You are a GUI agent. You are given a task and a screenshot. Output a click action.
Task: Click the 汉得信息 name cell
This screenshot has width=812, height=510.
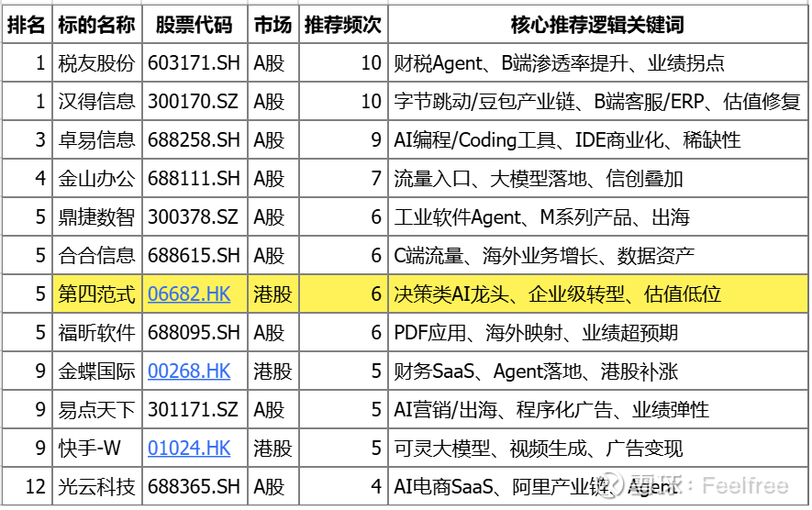point(97,101)
